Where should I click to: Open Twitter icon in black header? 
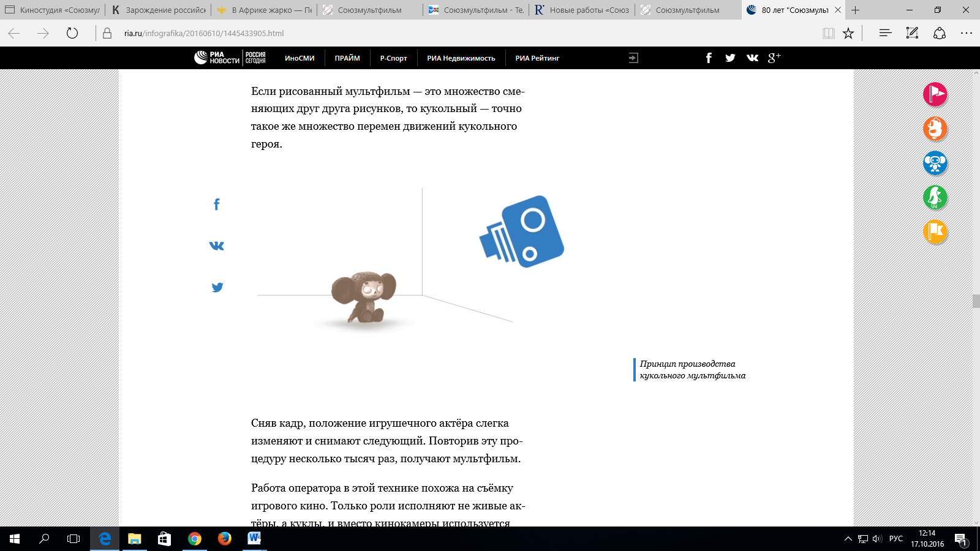[x=730, y=58]
